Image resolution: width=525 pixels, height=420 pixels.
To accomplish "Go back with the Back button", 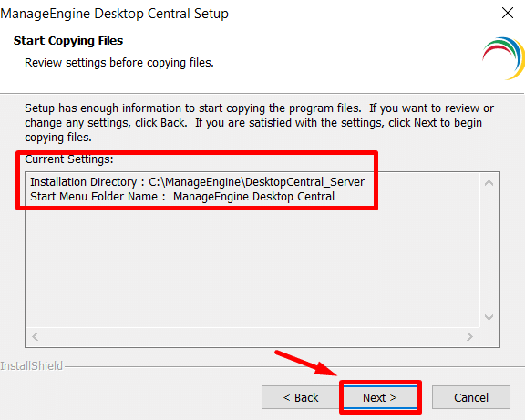I will coord(301,397).
